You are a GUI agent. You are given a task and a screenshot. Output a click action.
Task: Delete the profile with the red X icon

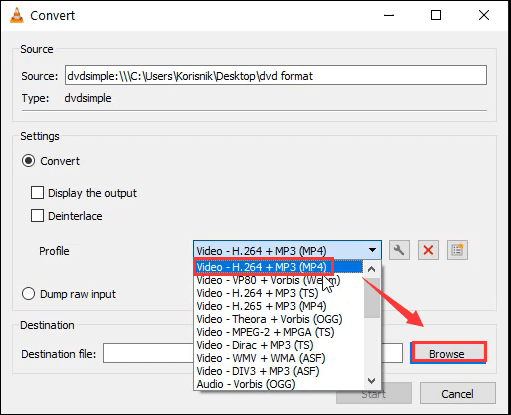point(428,250)
